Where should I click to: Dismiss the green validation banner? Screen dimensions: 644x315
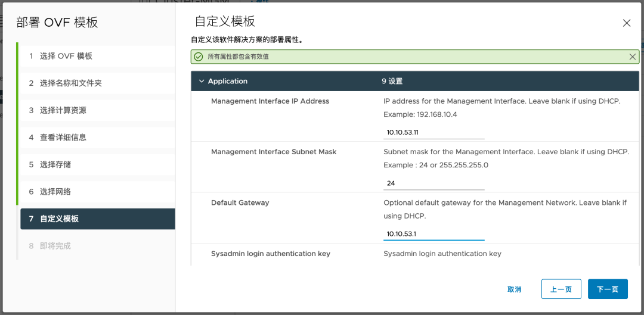click(x=632, y=57)
